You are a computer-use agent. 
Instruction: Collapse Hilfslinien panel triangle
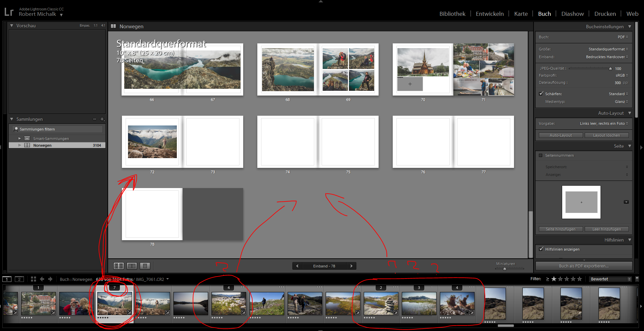630,240
